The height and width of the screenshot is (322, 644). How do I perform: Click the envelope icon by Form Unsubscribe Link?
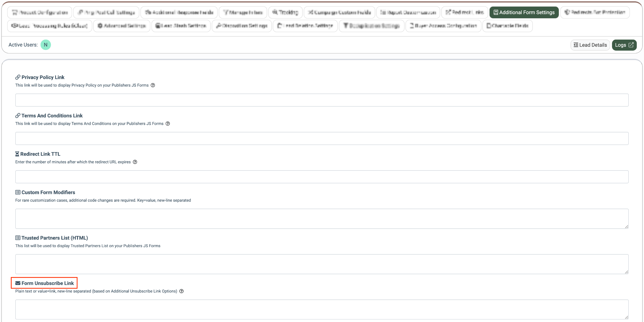pos(18,283)
